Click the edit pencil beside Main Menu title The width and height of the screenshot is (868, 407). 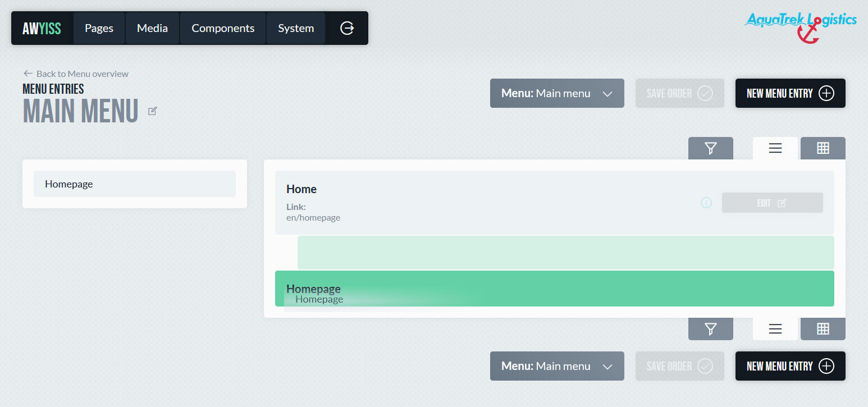[x=152, y=111]
